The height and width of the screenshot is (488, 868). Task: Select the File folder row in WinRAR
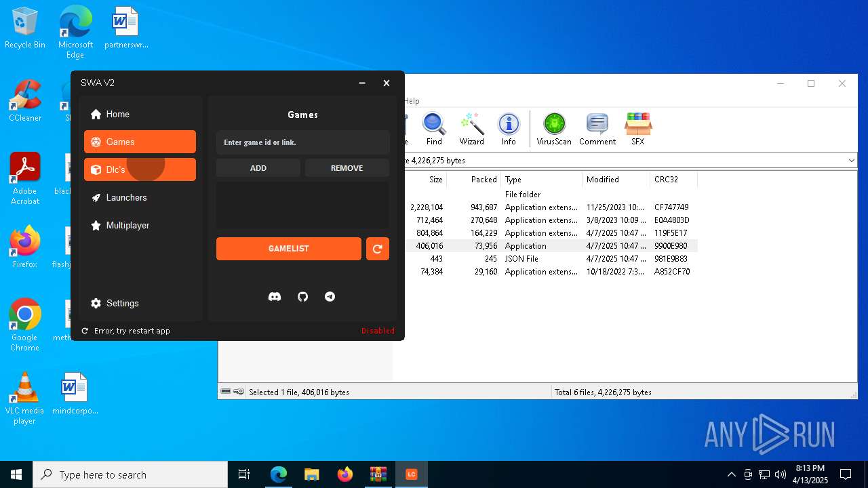[551, 195]
